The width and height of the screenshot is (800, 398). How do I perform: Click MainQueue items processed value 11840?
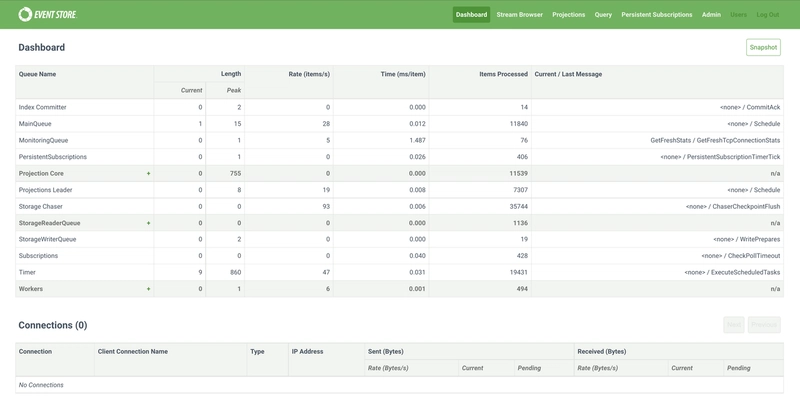[518, 123]
